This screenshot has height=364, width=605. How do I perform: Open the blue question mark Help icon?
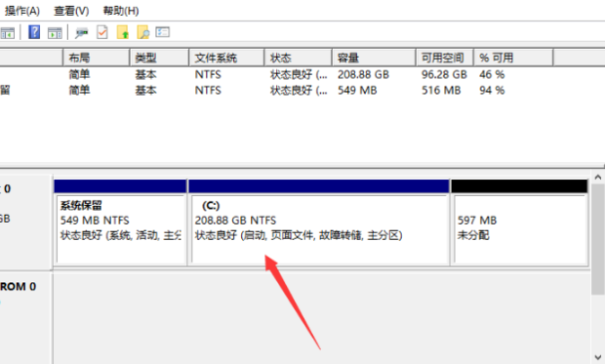34,32
